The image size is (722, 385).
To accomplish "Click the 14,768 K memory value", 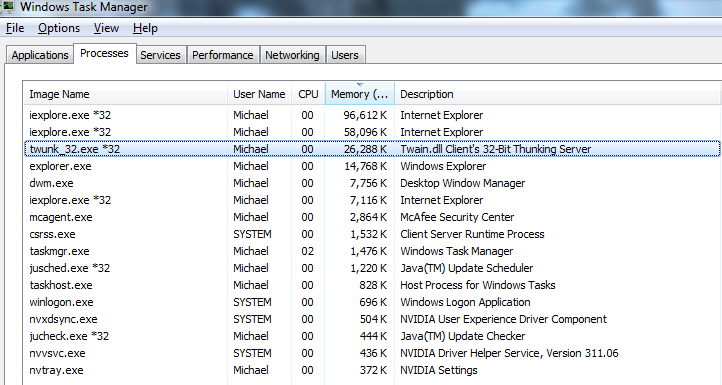I will coord(366,166).
